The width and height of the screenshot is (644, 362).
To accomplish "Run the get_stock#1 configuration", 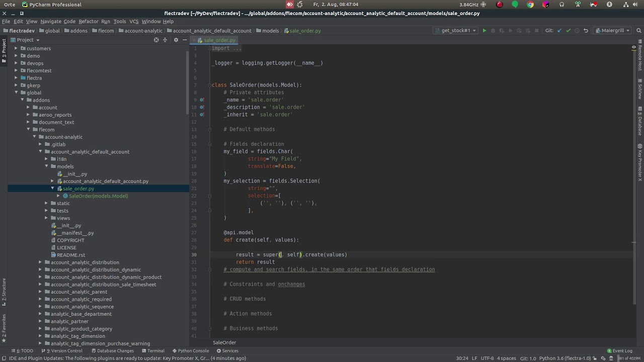I will pyautogui.click(x=484, y=31).
